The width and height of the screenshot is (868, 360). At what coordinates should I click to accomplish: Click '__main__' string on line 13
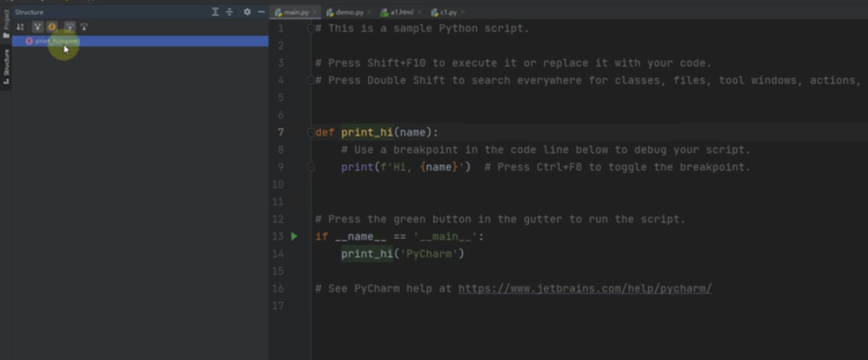(445, 236)
